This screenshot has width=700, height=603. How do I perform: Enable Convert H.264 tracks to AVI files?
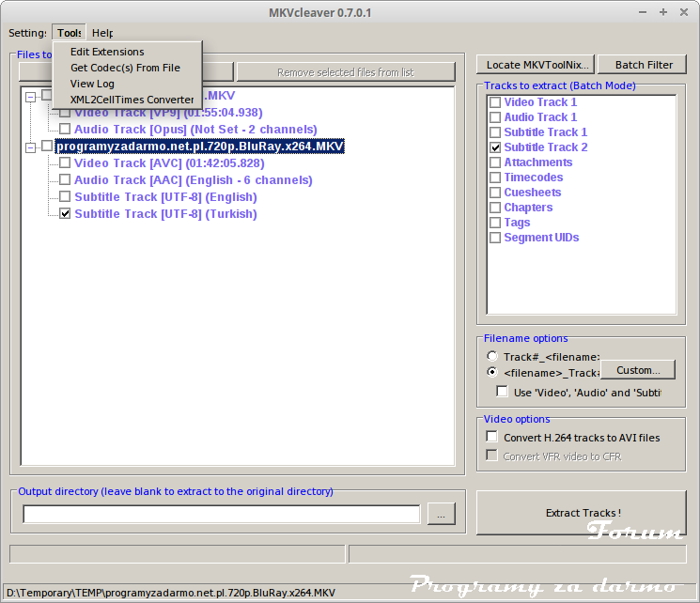coord(492,438)
